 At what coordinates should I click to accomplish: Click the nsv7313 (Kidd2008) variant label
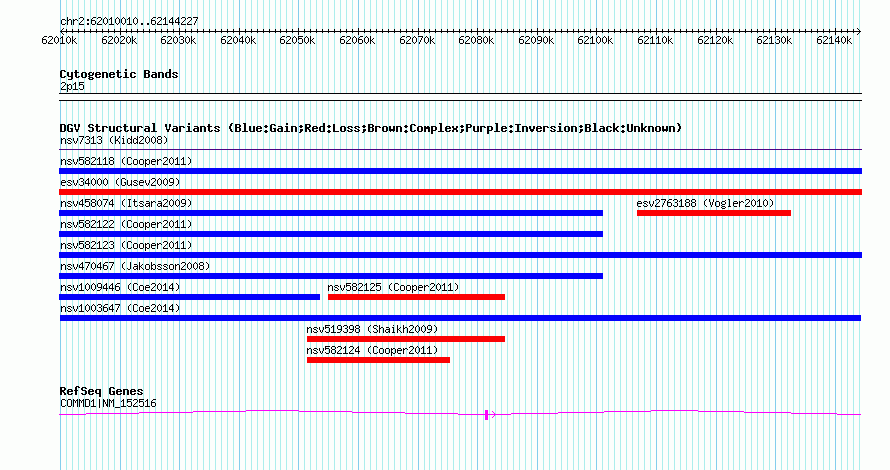click(x=114, y=140)
